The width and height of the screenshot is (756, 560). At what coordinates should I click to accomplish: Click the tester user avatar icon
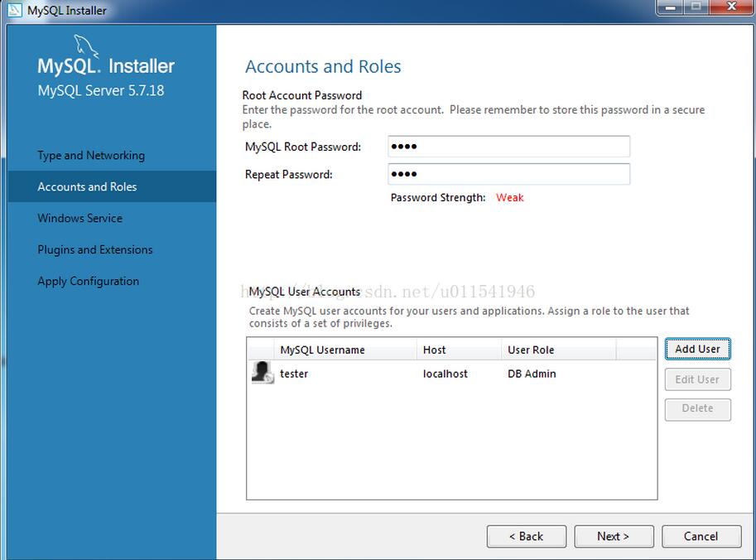tap(262, 374)
